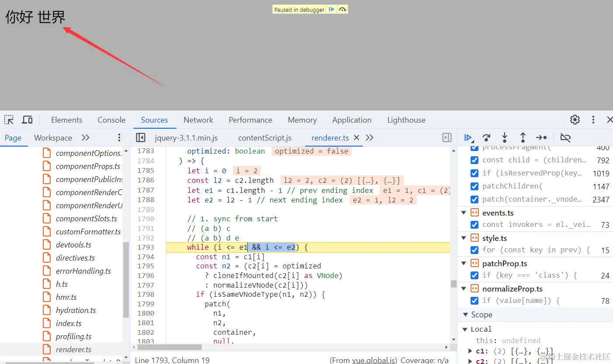Screen dimensions: 613x364
Task: Expand the c1 variable
Action: 470,351
